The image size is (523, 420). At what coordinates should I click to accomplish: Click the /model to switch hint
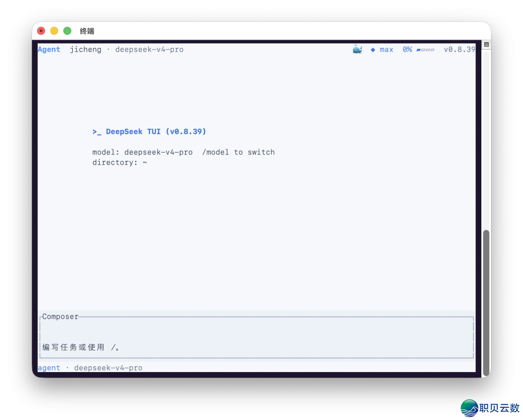[x=238, y=152]
